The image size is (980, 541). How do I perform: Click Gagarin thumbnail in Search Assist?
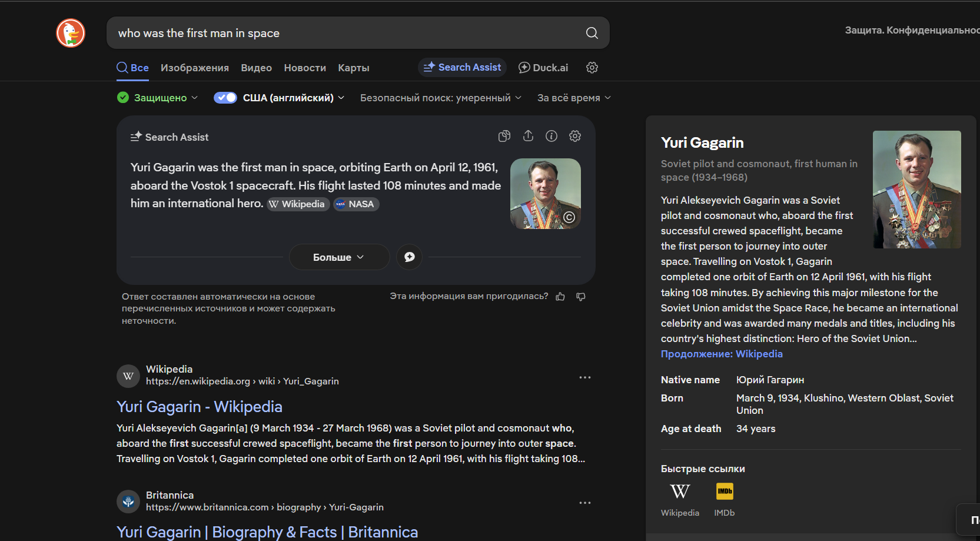[x=545, y=194]
